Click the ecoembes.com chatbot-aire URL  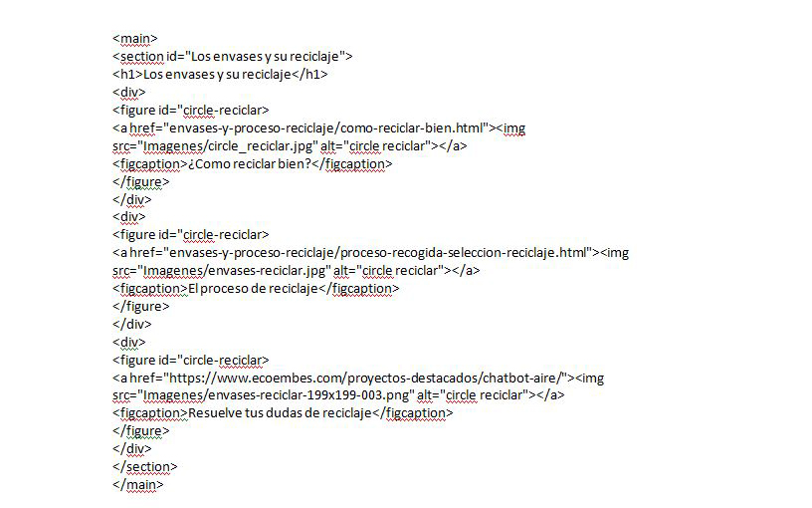coord(365,378)
